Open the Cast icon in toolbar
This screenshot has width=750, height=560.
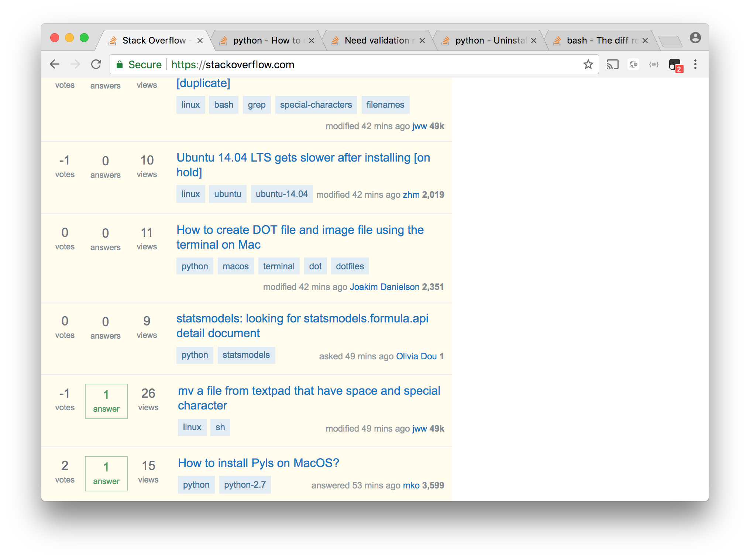pyautogui.click(x=612, y=65)
